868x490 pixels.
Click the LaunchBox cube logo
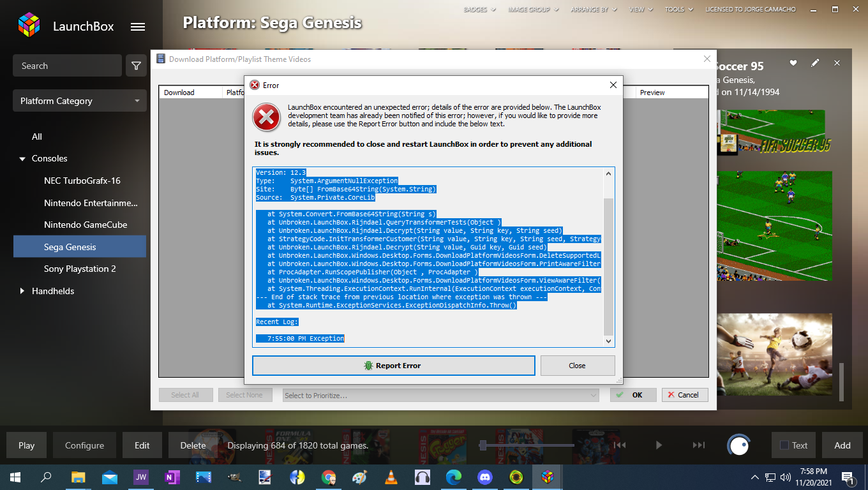coord(29,26)
